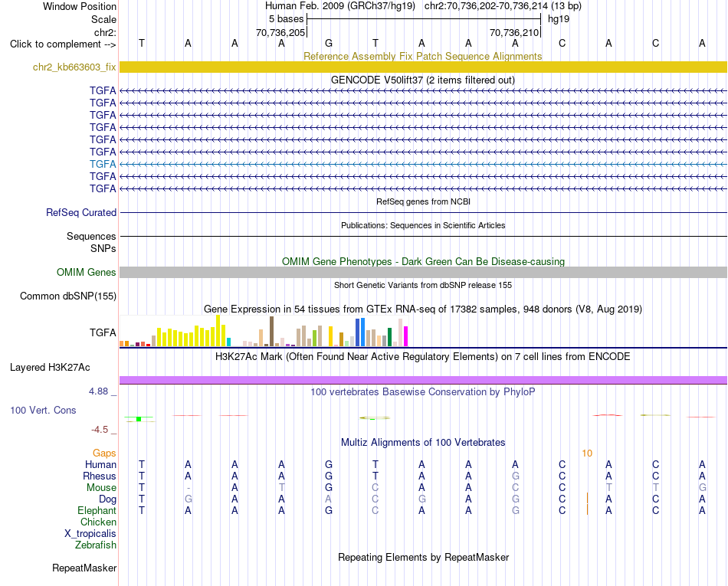Open 100 vertebrates Basewise Conservation by PhyloP title
Screen dimensions: 728x586
[423, 392]
